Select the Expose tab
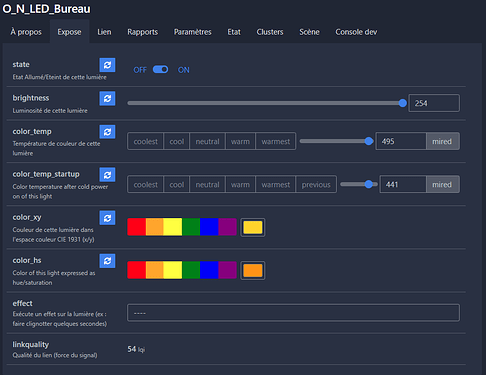486x375 pixels. coord(69,32)
